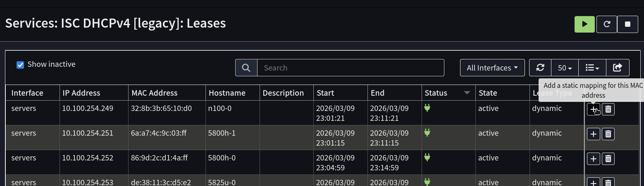Open the All Interfaces dropdown
This screenshot has height=186, width=644.
tap(492, 68)
